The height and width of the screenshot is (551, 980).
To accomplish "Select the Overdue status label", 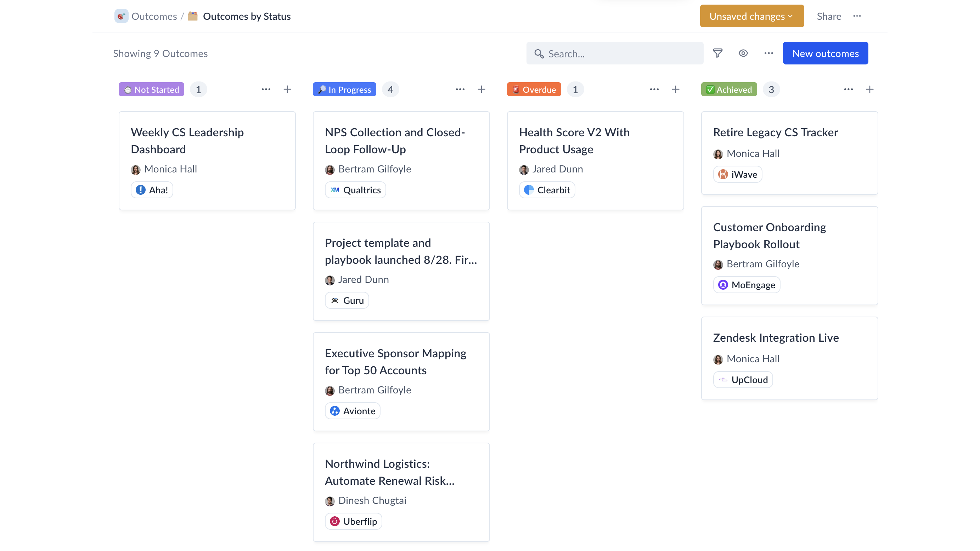I will [x=534, y=89].
